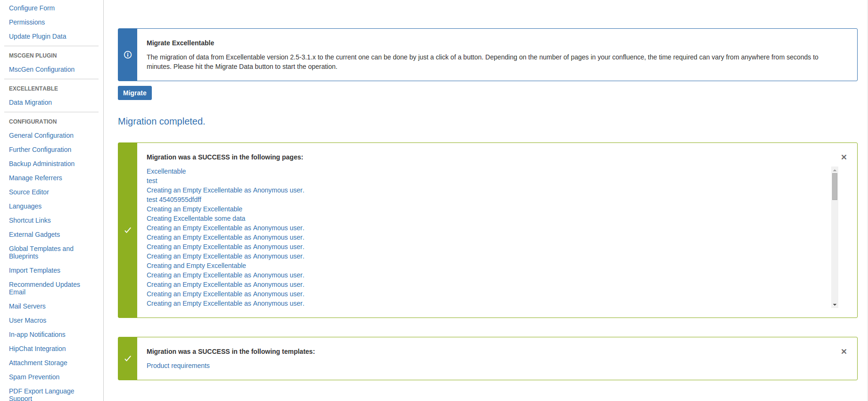This screenshot has height=401, width=868.
Task: Open the 'Product requirements' template link
Action: pyautogui.click(x=178, y=366)
